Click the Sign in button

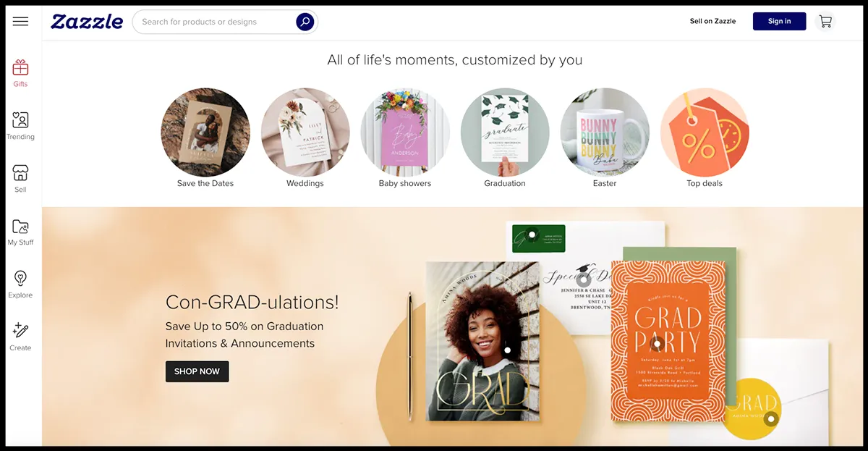pyautogui.click(x=779, y=21)
